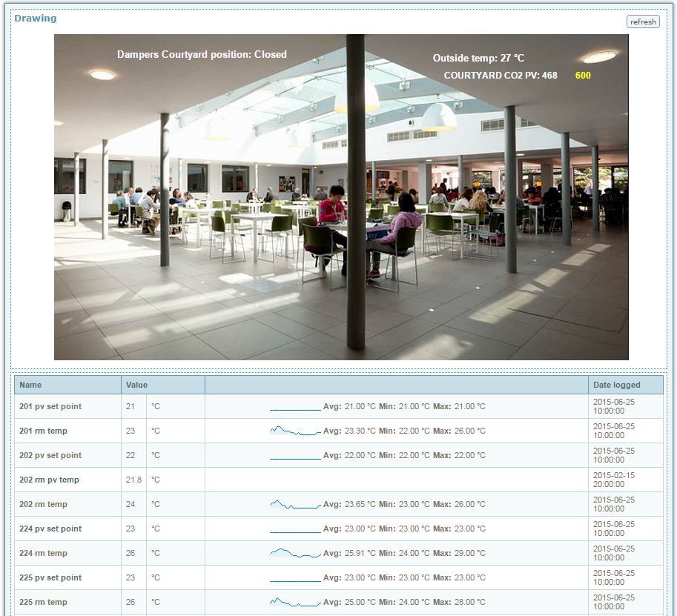Select the '202 pv set point' row name
Screen dimensions: 677x616
click(x=50, y=455)
